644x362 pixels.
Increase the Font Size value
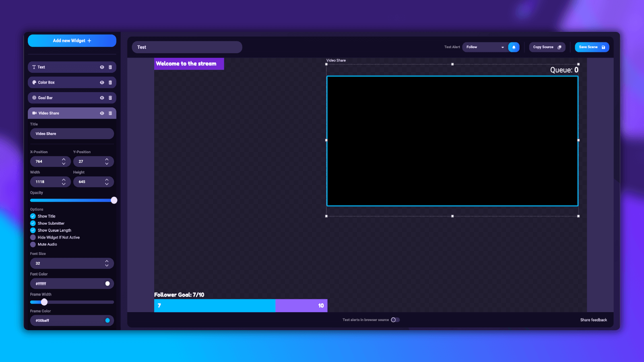[107, 261]
